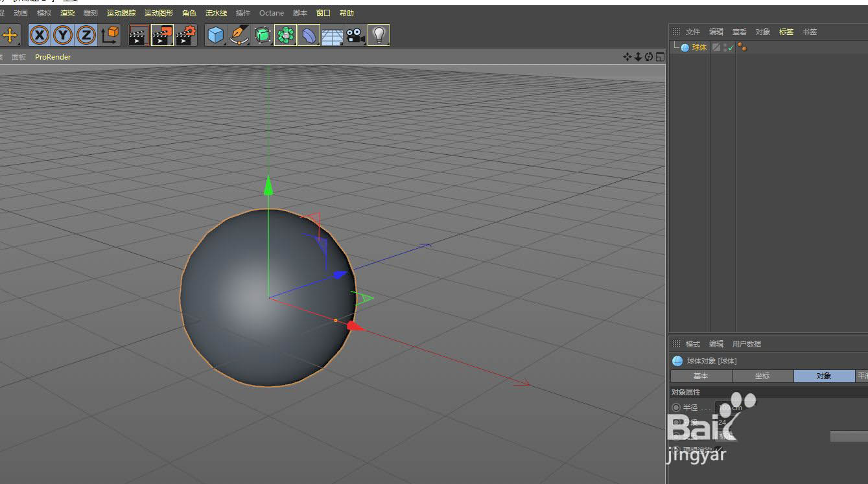This screenshot has width=868, height=484.
Task: Toggle the viewport maximize layout icon
Action: tap(660, 57)
